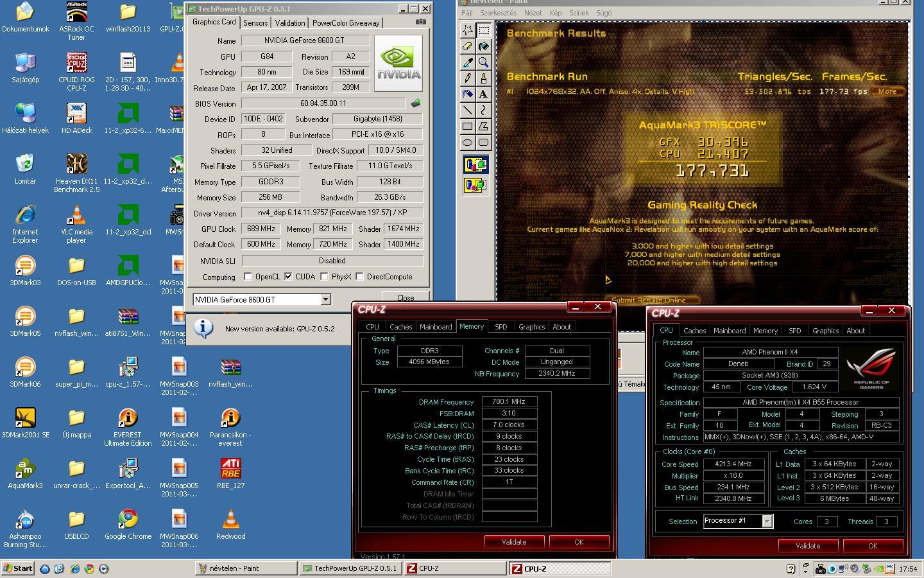
Task: Switch to TechPowerUp GPU-Z taskbar button
Action: click(x=351, y=568)
